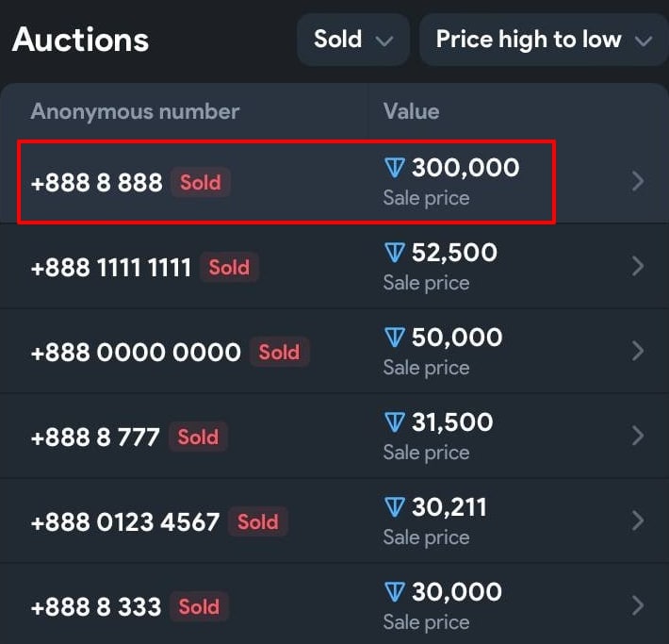Image resolution: width=669 pixels, height=644 pixels.
Task: Select the +888 8 888 number
Action: click(97, 183)
